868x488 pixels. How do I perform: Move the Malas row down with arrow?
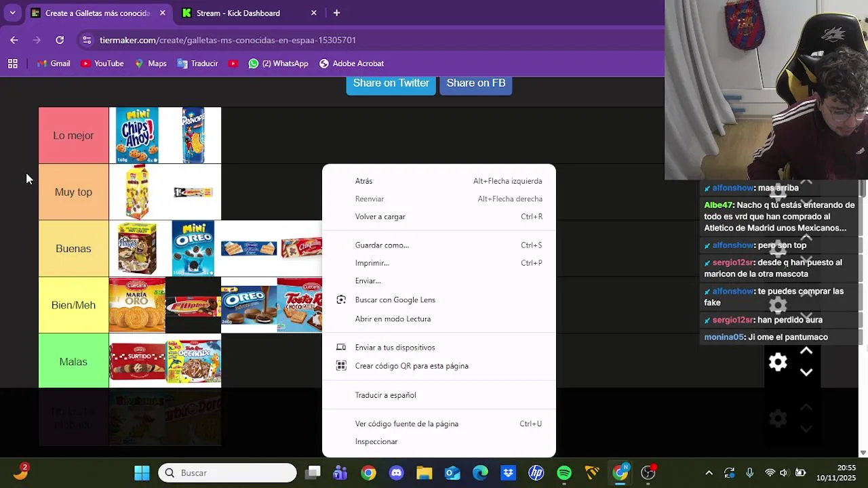click(x=806, y=372)
